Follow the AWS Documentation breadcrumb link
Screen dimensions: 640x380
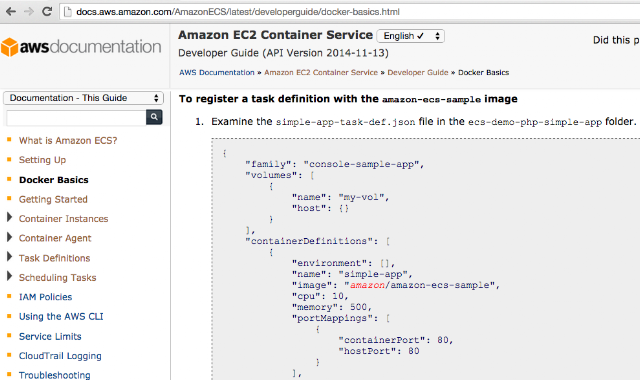click(x=217, y=73)
